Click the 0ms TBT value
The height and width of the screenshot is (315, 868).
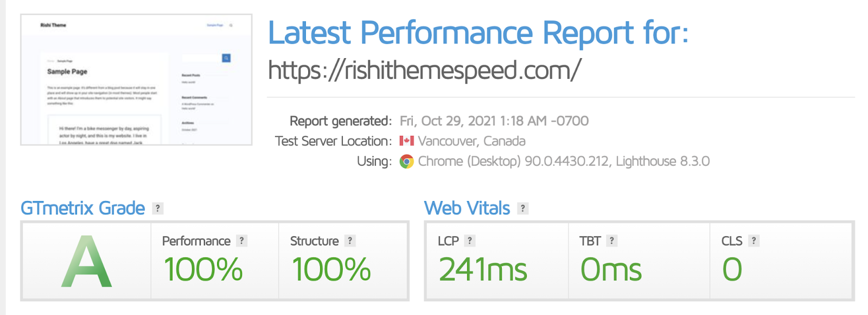click(611, 269)
